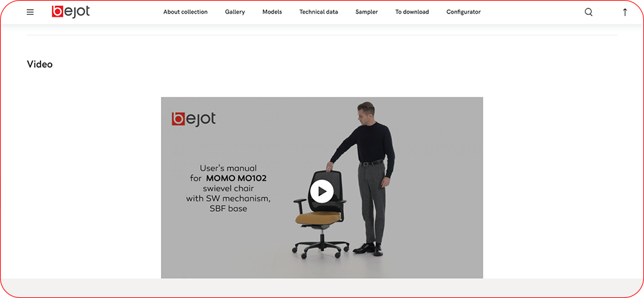Go to About collection section

pyautogui.click(x=185, y=12)
